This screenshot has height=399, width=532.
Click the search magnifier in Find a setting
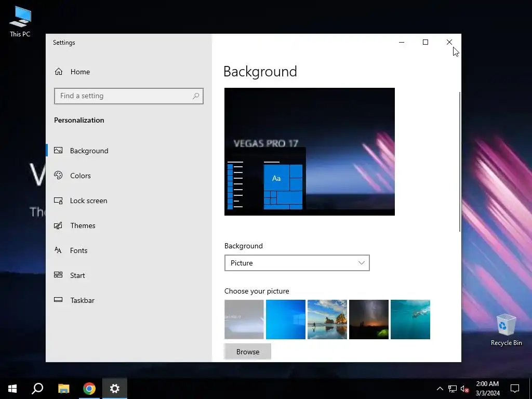(196, 96)
